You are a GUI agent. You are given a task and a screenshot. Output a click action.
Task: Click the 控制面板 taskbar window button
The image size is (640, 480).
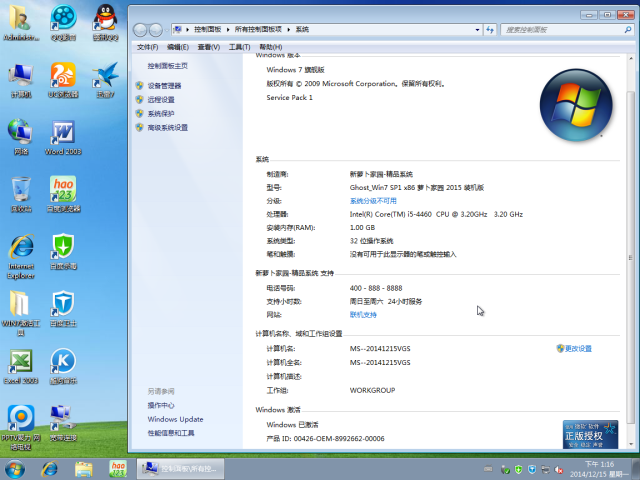click(180, 469)
